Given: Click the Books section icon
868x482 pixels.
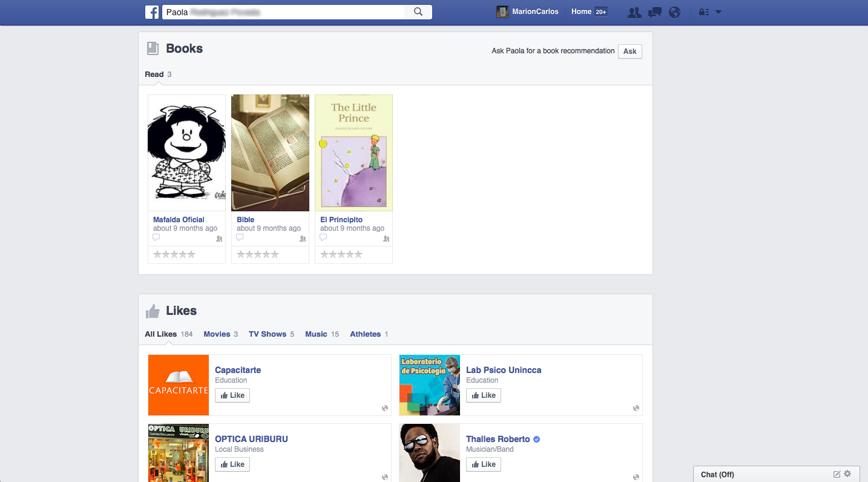Looking at the screenshot, I should [153, 49].
